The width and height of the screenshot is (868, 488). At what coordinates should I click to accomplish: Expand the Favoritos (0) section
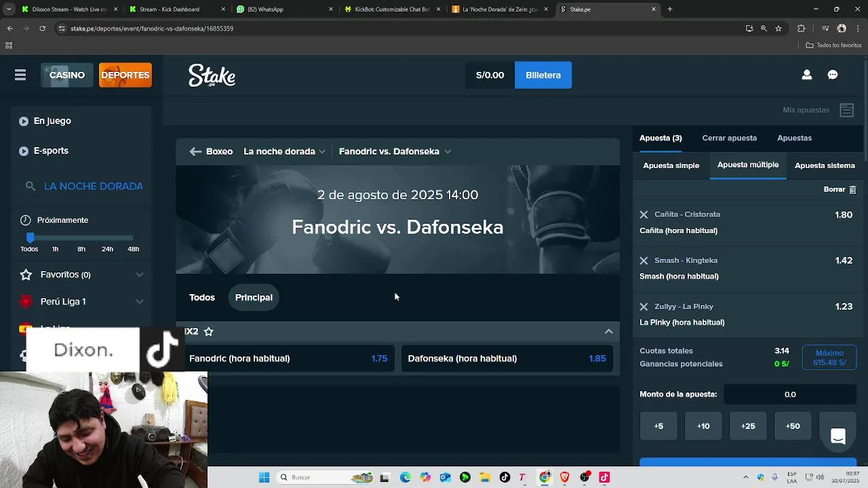click(x=139, y=274)
